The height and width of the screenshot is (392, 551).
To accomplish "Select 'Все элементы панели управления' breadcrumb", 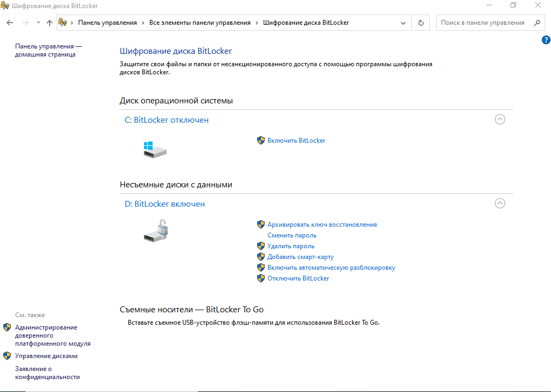I will click(199, 23).
